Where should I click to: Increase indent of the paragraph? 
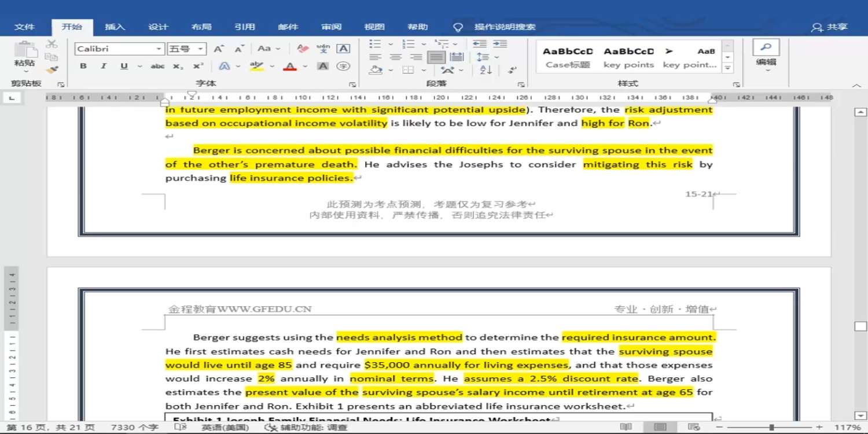[499, 44]
